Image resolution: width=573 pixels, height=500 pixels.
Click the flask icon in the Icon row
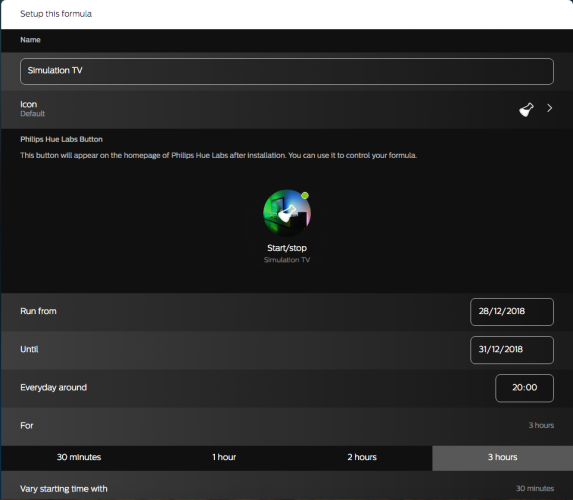pos(526,109)
